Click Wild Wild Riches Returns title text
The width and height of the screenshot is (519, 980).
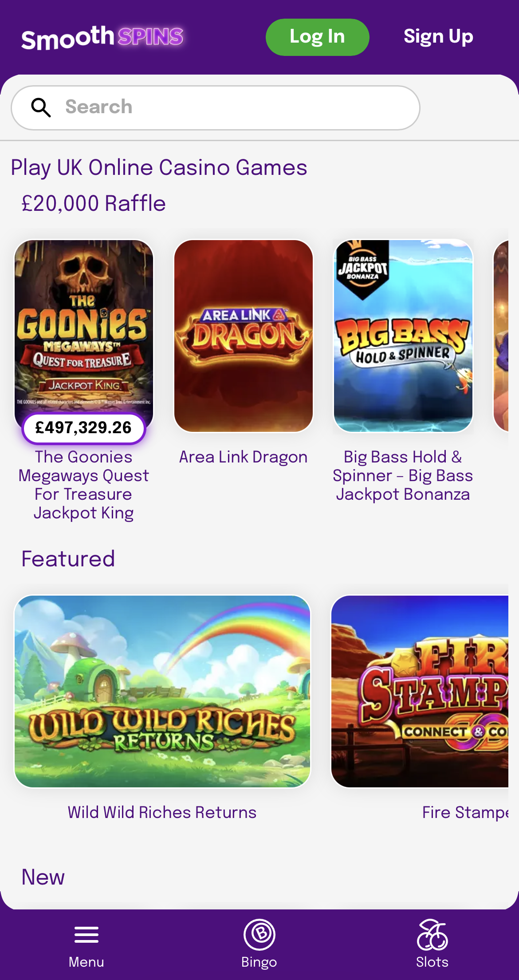tap(162, 812)
